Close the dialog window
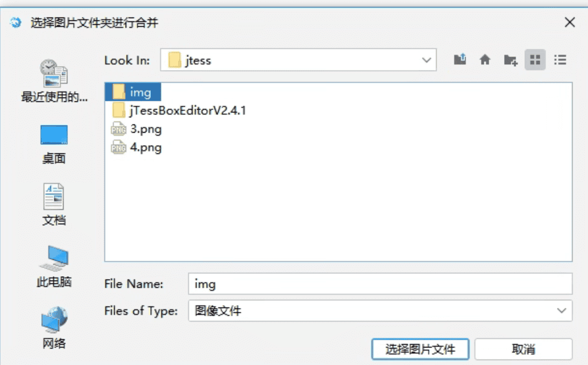Viewport: 588px width, 365px height. 570,22
